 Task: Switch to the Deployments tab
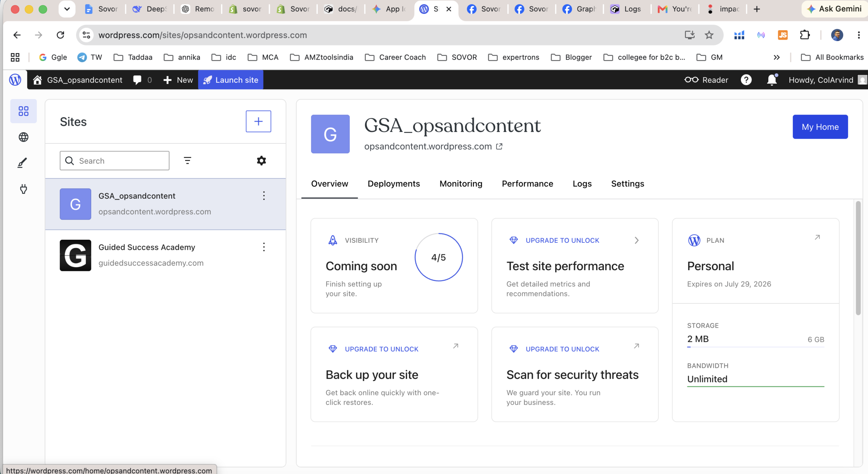(x=394, y=184)
